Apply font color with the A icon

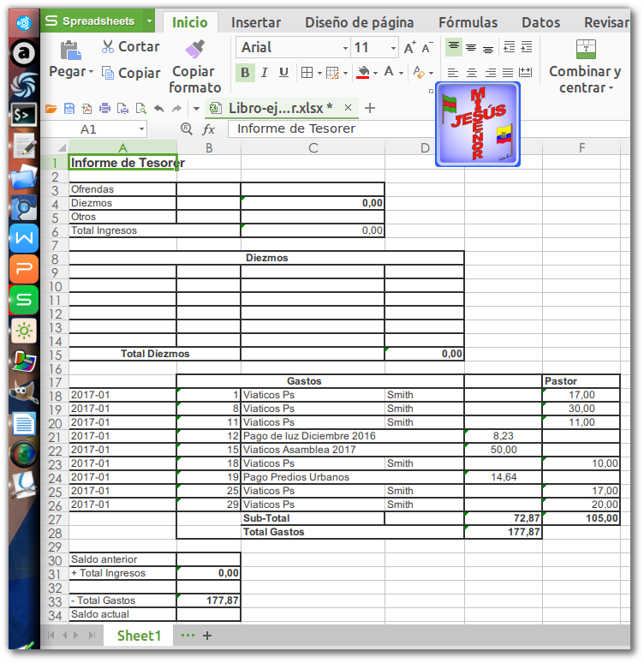(389, 72)
